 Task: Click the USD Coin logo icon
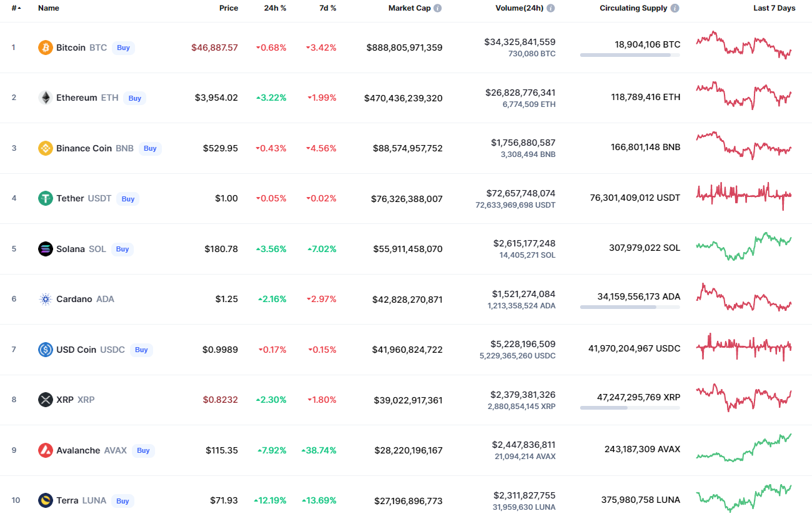[x=46, y=350]
